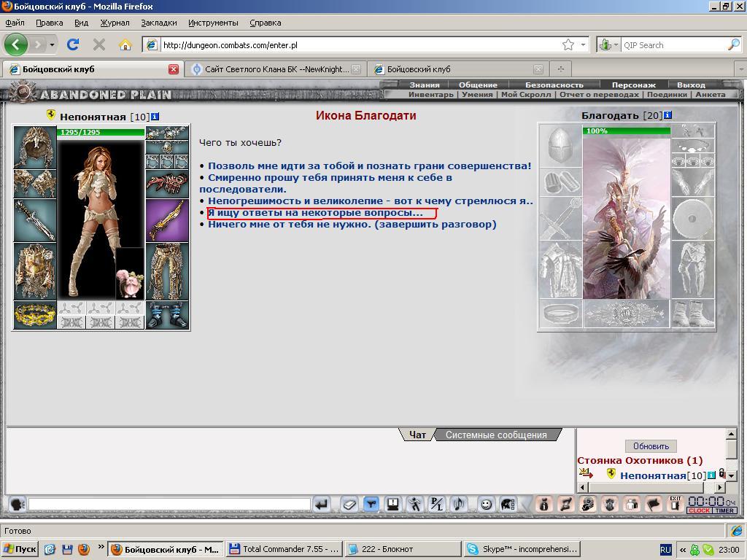Open the search engine selector dropdown
The height and width of the screenshot is (560, 747).
pos(616,44)
